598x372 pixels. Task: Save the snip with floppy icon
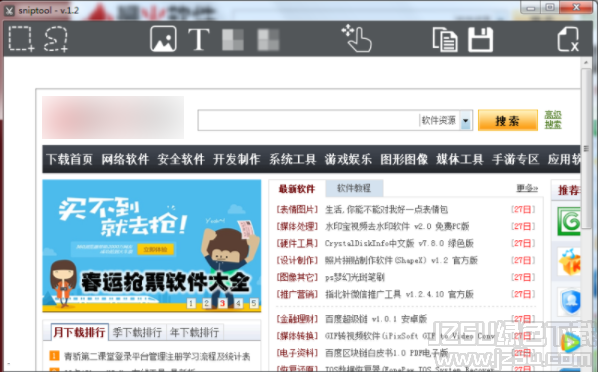point(481,39)
